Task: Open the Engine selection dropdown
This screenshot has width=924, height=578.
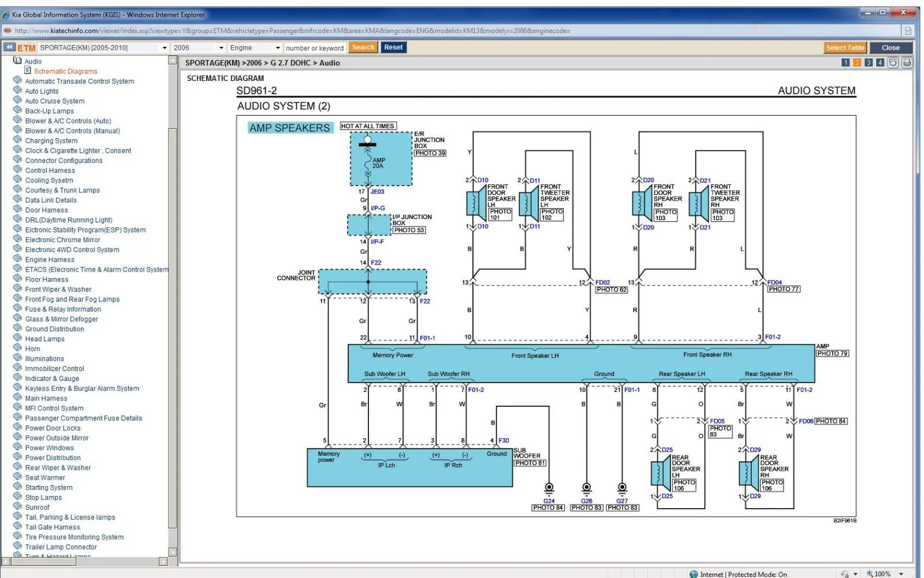Action: pyautogui.click(x=255, y=47)
